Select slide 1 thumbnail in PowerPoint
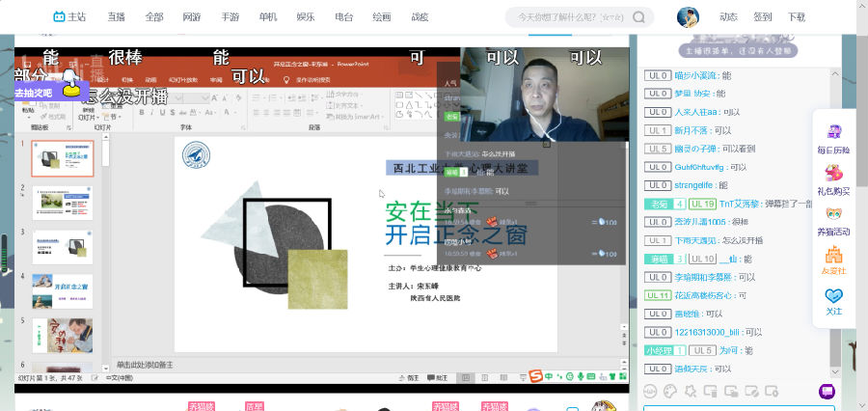Image resolution: width=868 pixels, height=411 pixels. click(x=63, y=158)
